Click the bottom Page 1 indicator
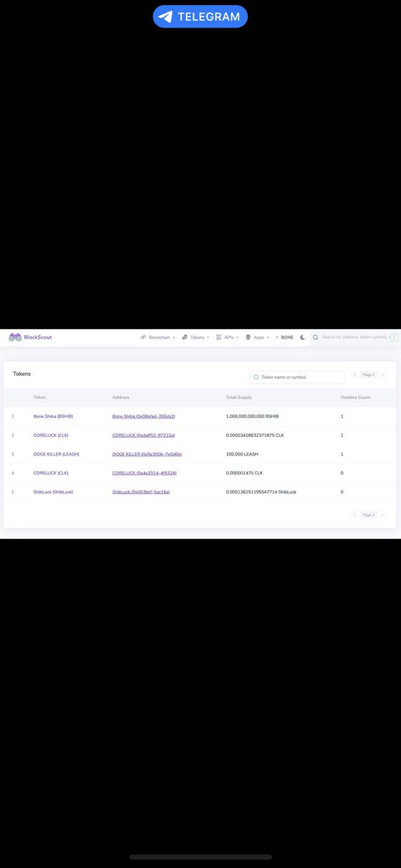This screenshot has height=868, width=401. point(368,514)
